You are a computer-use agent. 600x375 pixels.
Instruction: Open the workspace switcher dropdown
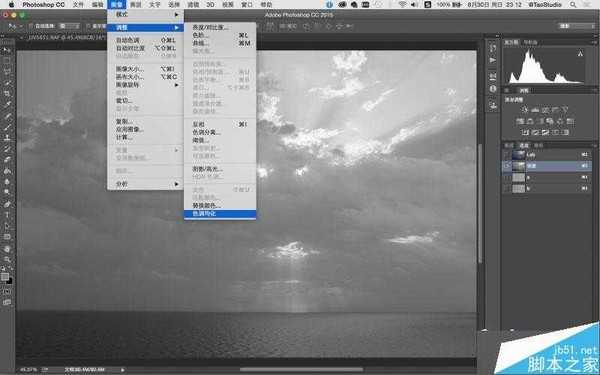pos(577,26)
